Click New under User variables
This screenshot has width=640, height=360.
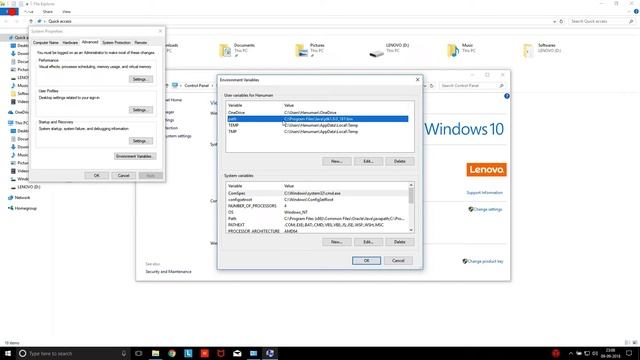337,161
